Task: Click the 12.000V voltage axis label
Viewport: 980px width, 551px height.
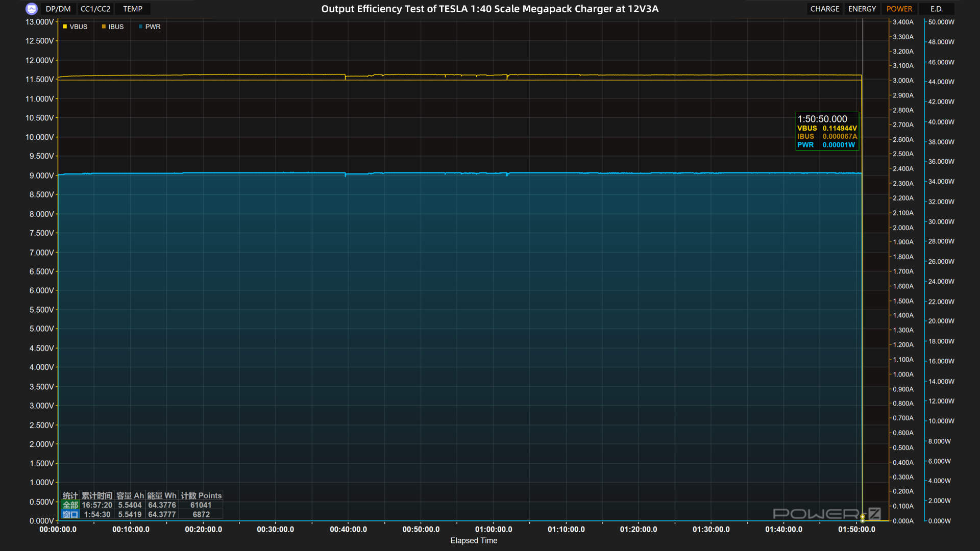Action: coord(39,60)
